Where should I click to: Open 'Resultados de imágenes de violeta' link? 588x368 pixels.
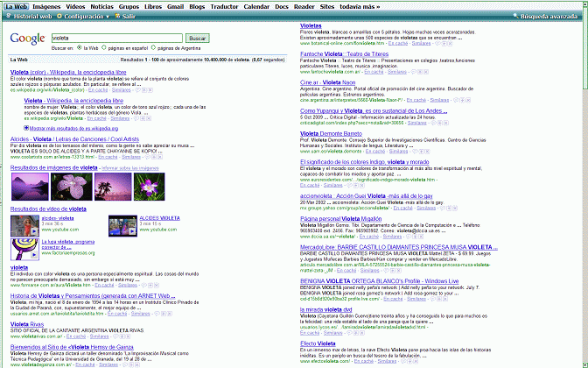pyautogui.click(x=54, y=168)
